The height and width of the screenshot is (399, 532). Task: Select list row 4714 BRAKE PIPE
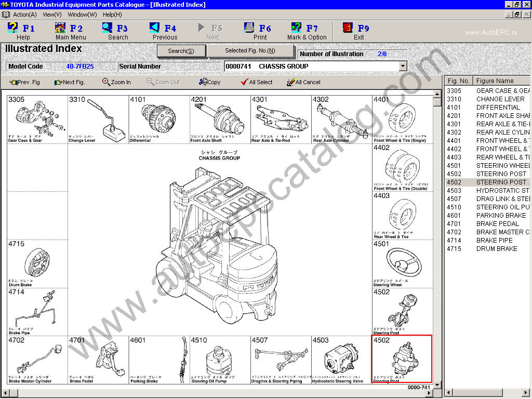click(487, 240)
